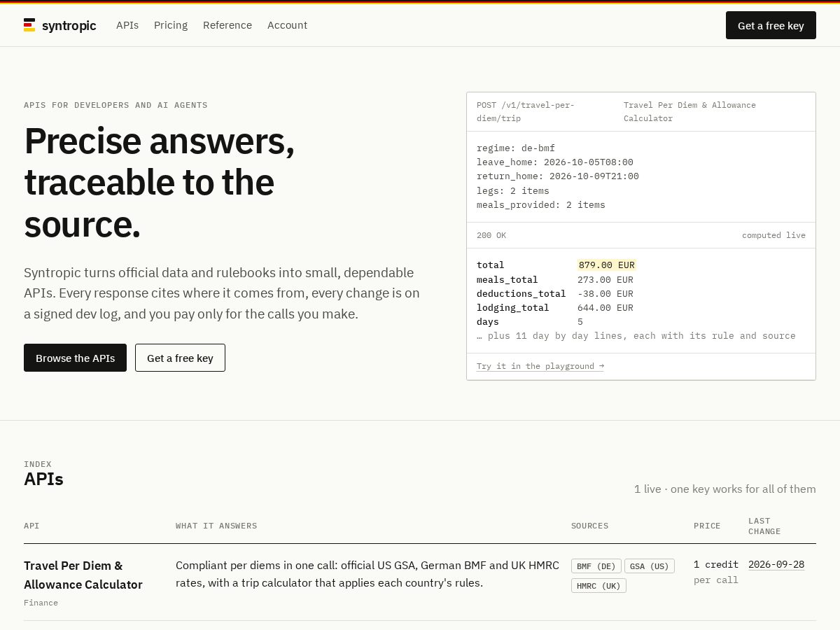This screenshot has height=630, width=840.
Task: Click the HMRC (UK) source tag
Action: pos(598,585)
